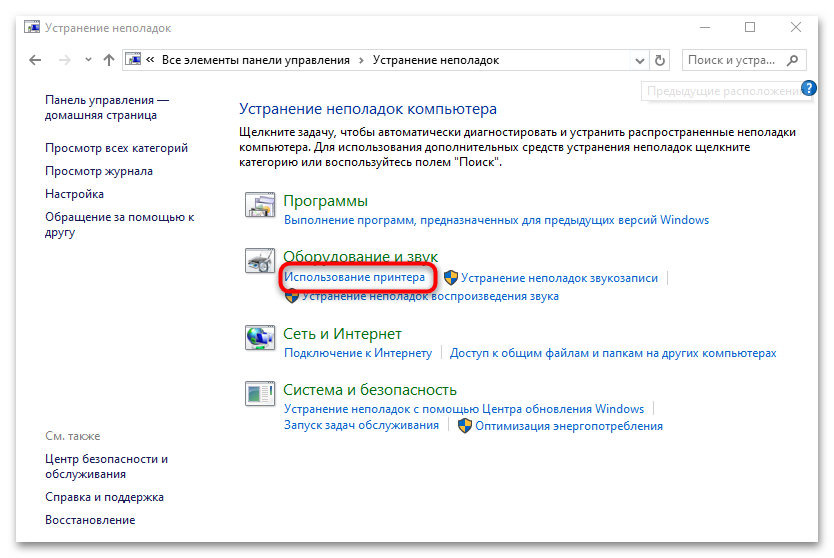Image resolution: width=834 pixels, height=558 pixels.
Task: Open Устранение неполадок звукозаписи link
Action: tap(559, 278)
